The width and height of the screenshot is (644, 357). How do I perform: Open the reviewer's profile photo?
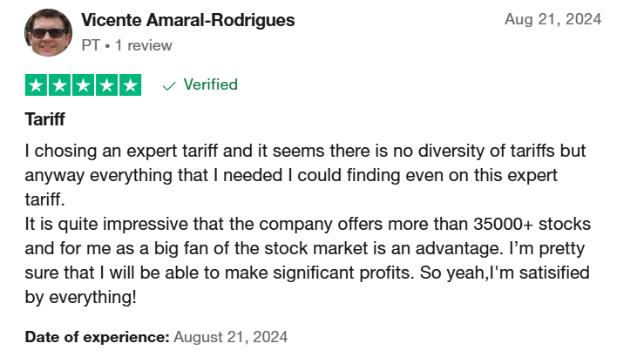point(49,32)
